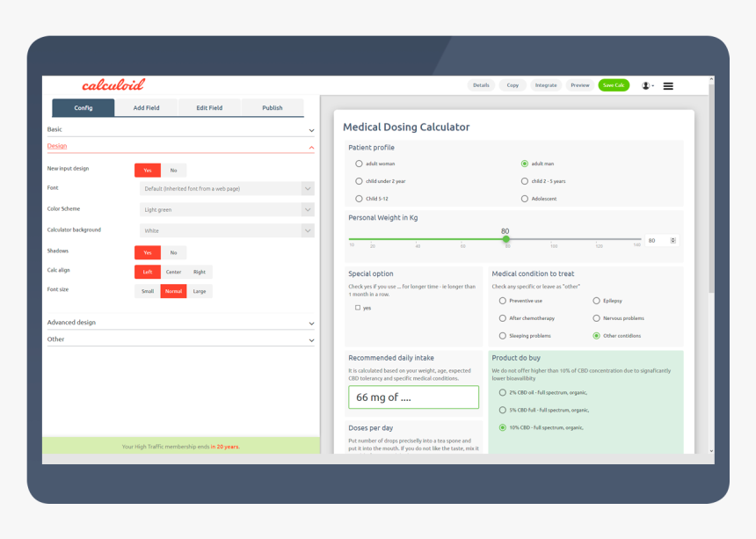Image resolution: width=756 pixels, height=539 pixels.
Task: Open the Publish tab
Action: (x=273, y=108)
